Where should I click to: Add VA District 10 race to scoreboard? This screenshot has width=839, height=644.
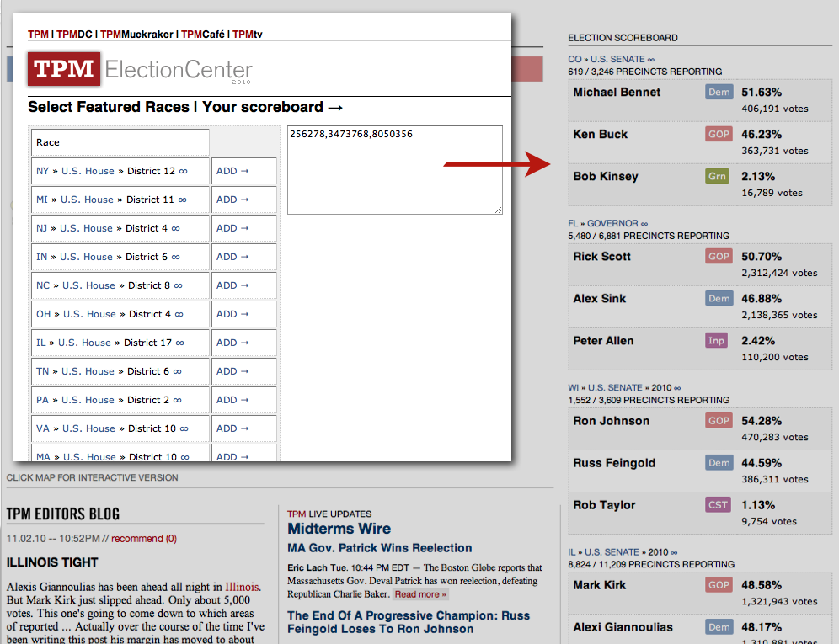click(232, 428)
